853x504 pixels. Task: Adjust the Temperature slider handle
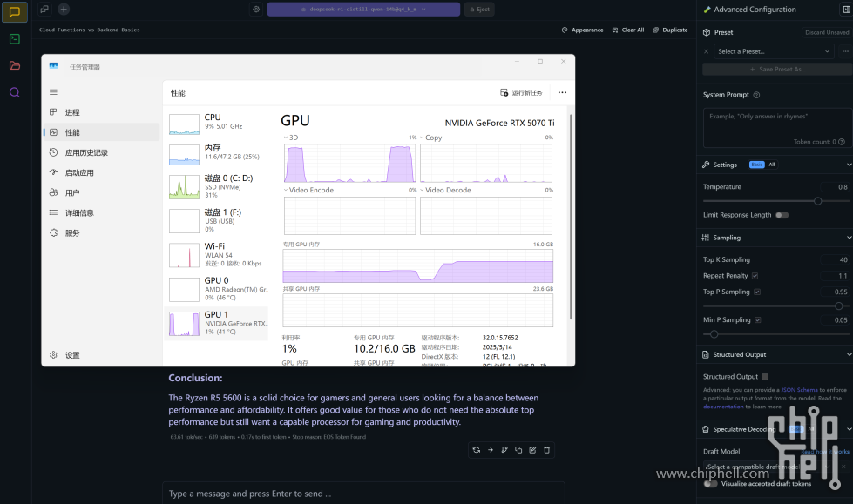[x=817, y=201]
